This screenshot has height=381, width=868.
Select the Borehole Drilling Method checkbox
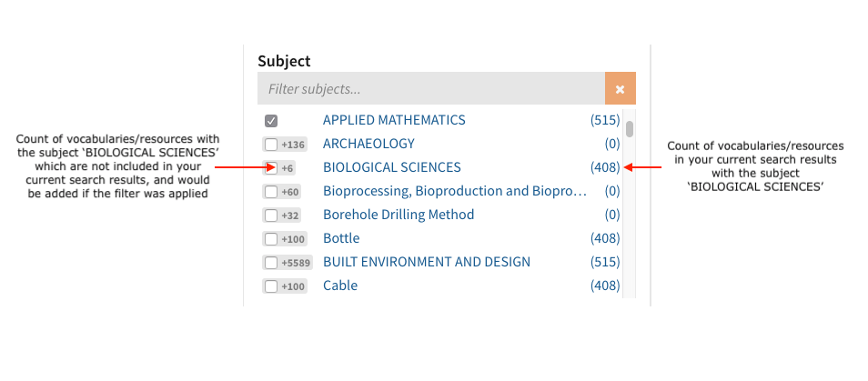click(271, 216)
